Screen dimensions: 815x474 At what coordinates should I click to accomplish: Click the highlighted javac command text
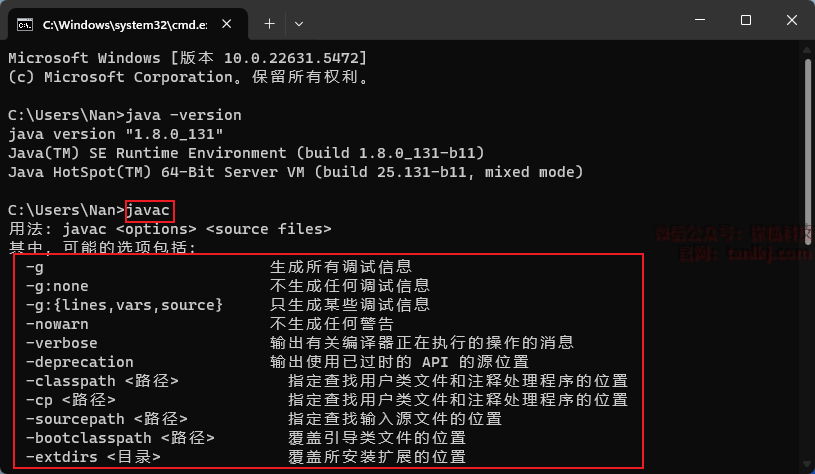[x=149, y=210]
